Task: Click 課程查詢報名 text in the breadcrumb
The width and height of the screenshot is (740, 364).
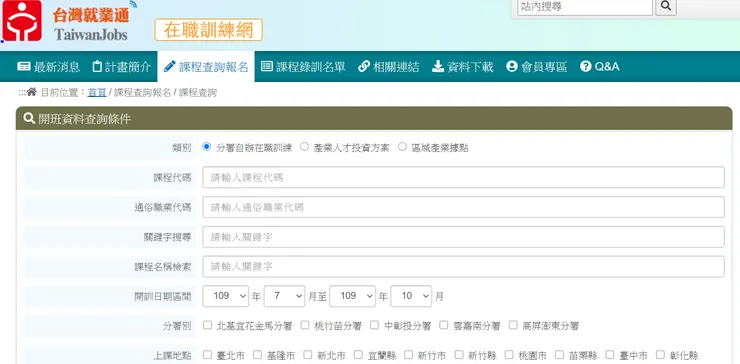Action: pos(142,93)
